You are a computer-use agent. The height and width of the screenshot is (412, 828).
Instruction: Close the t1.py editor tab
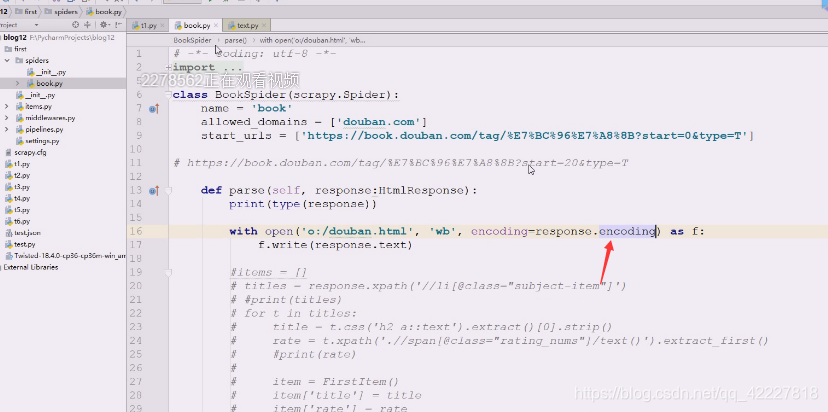pos(162,25)
